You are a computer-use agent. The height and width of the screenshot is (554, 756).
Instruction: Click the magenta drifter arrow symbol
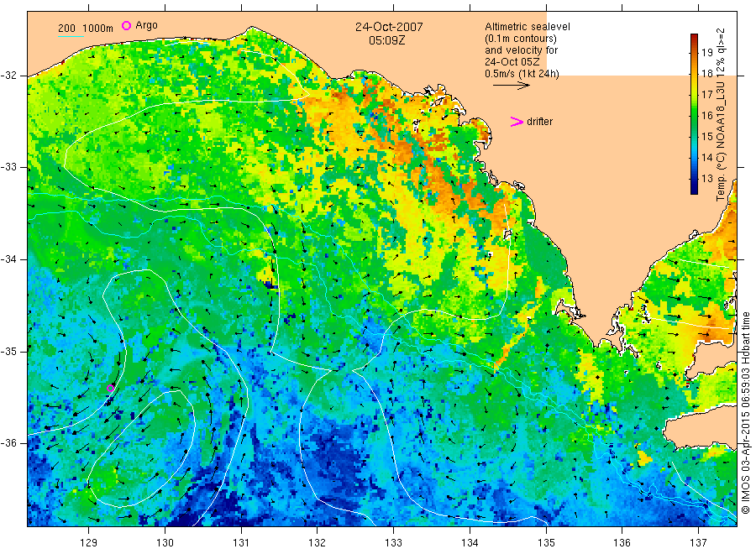(x=517, y=122)
